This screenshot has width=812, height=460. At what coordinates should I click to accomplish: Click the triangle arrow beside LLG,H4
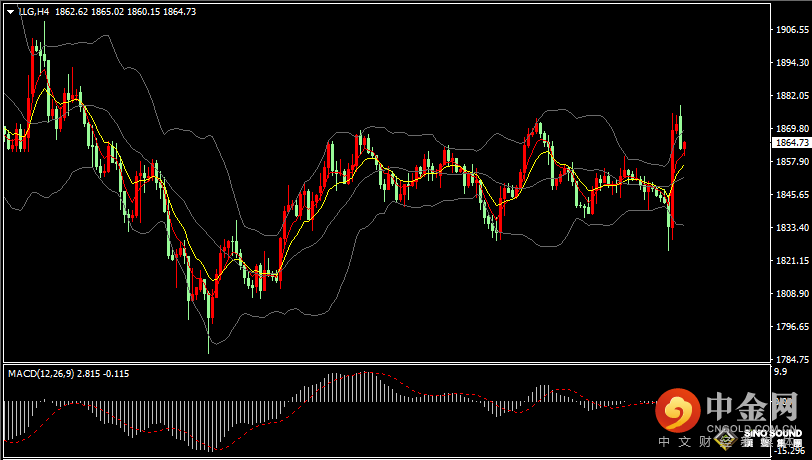[x=10, y=12]
